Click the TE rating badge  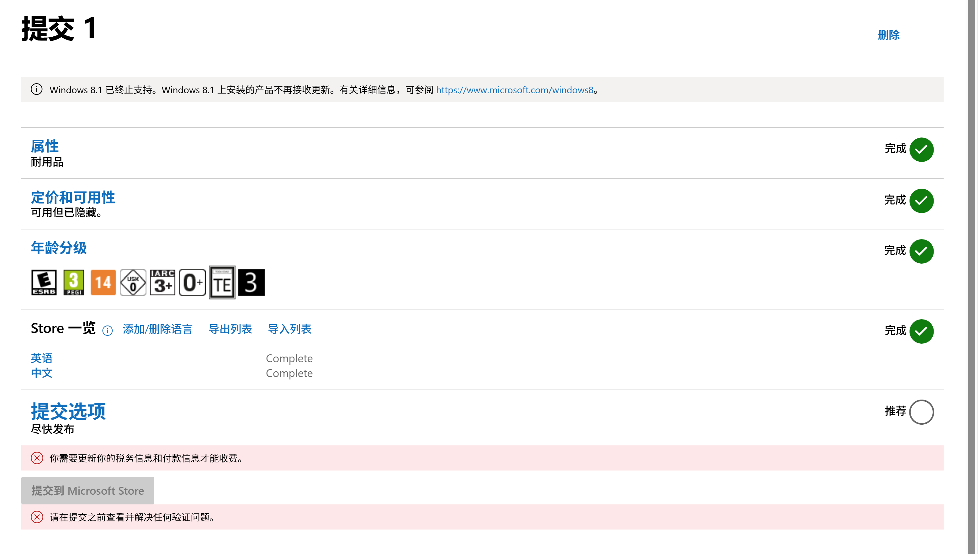(222, 282)
